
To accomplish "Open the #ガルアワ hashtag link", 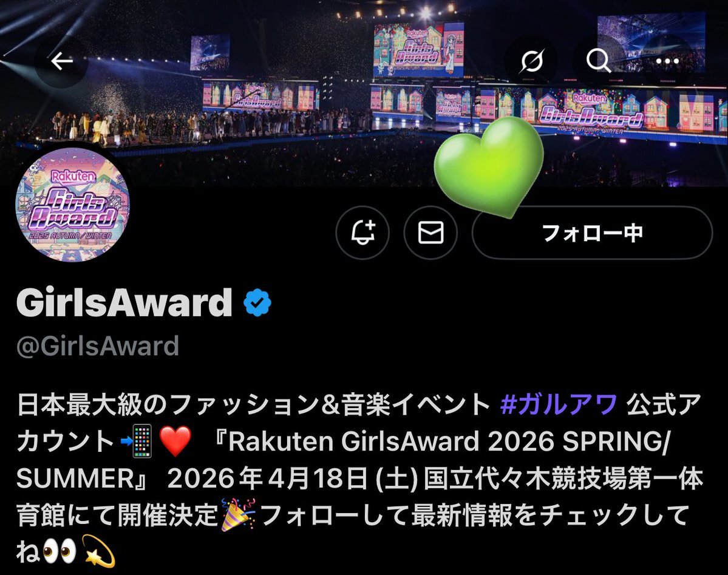I will (559, 404).
